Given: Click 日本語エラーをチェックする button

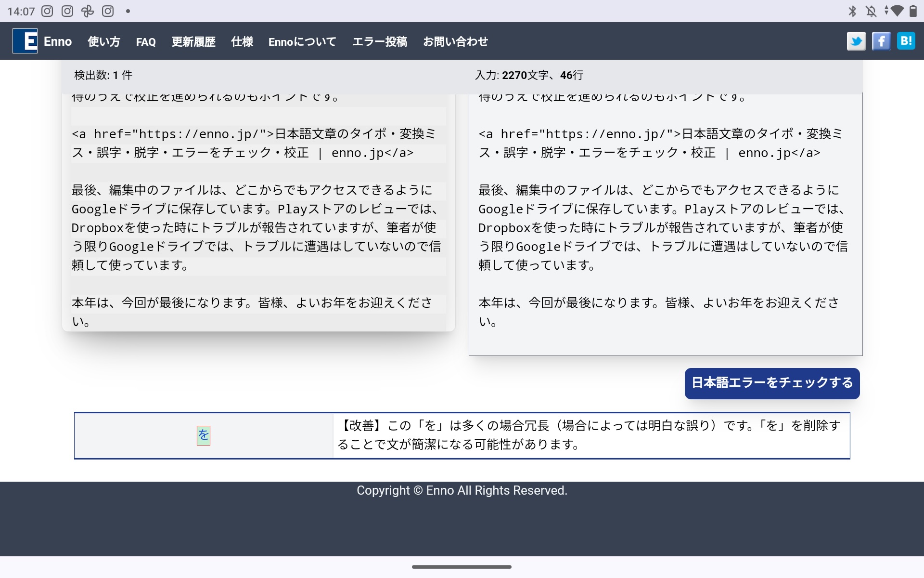Looking at the screenshot, I should pyautogui.click(x=772, y=383).
